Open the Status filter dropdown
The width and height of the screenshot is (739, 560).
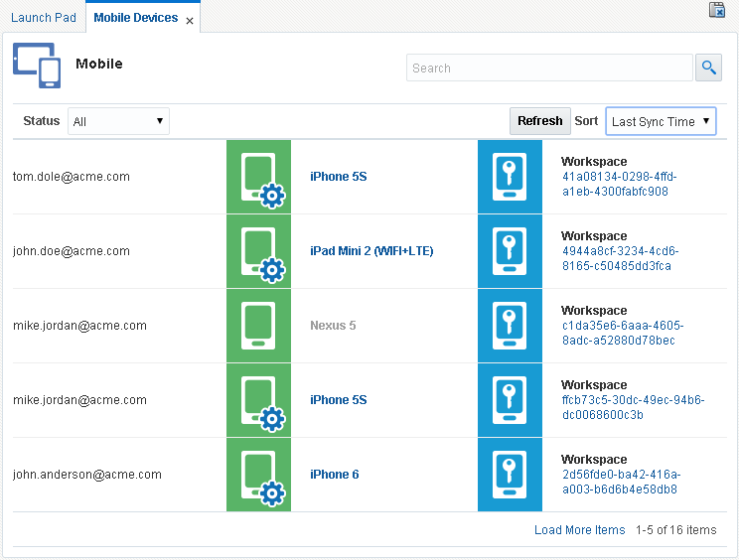(x=119, y=121)
